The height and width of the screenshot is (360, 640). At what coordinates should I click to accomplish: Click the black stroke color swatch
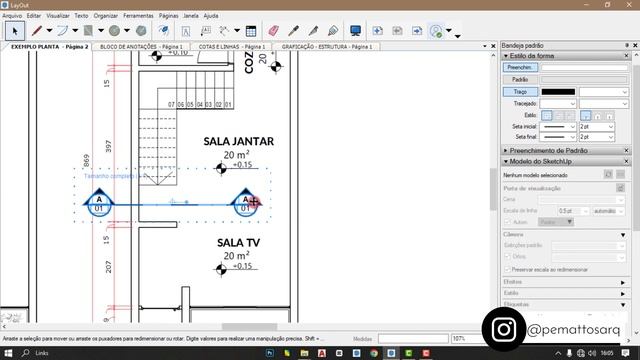558,92
